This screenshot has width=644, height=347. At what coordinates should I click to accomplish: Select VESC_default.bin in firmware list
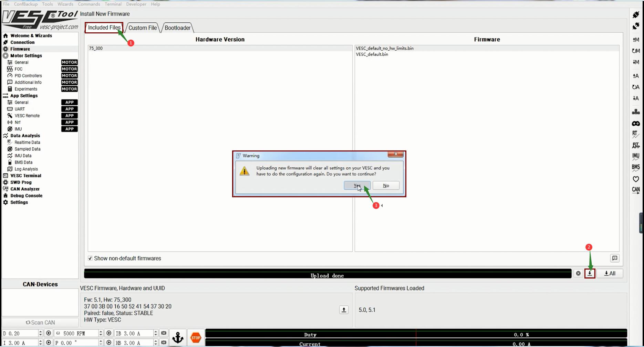point(372,54)
